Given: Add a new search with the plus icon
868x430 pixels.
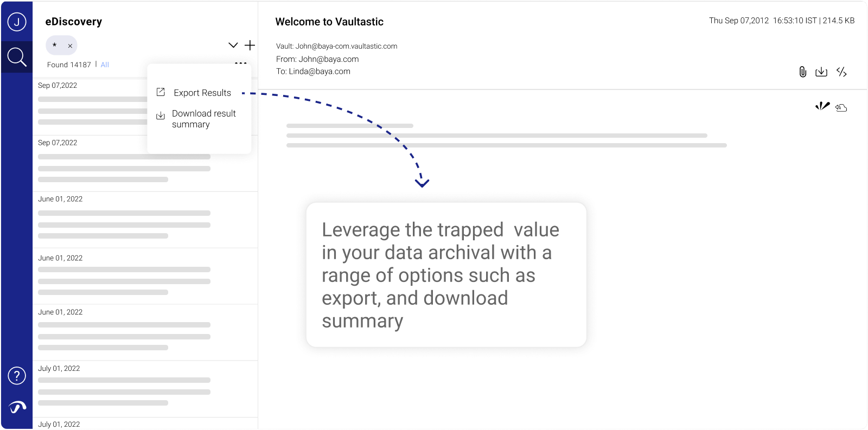Looking at the screenshot, I should [x=250, y=45].
